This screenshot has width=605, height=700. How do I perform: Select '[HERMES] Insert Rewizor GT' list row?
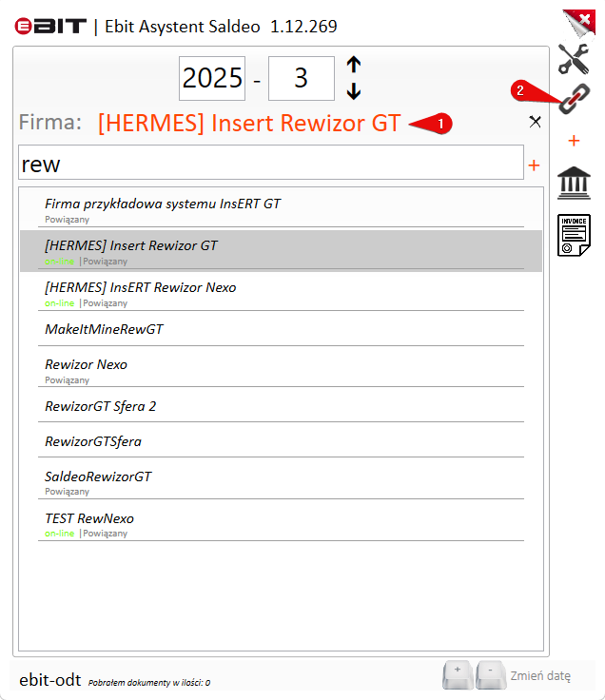(281, 251)
